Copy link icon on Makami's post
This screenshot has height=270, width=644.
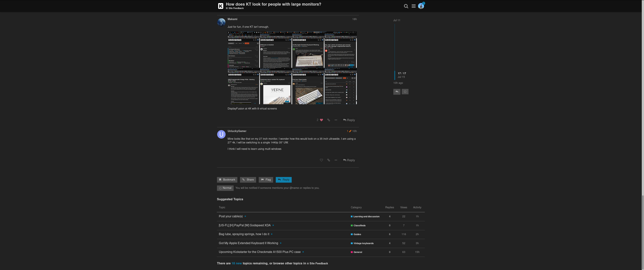[329, 120]
